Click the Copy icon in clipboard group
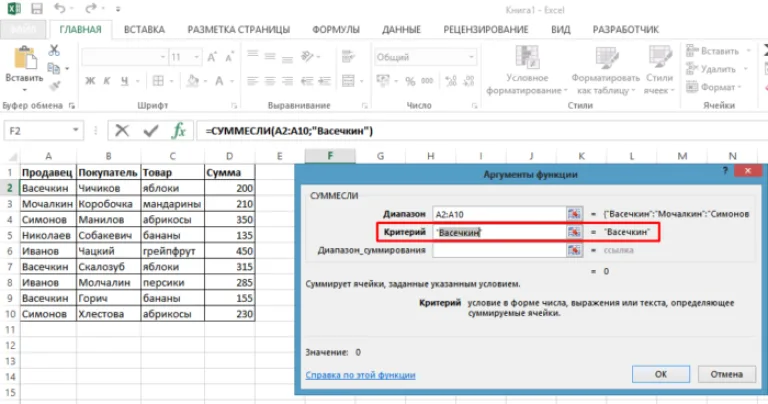Image resolution: width=768 pixels, height=404 pixels. click(53, 68)
